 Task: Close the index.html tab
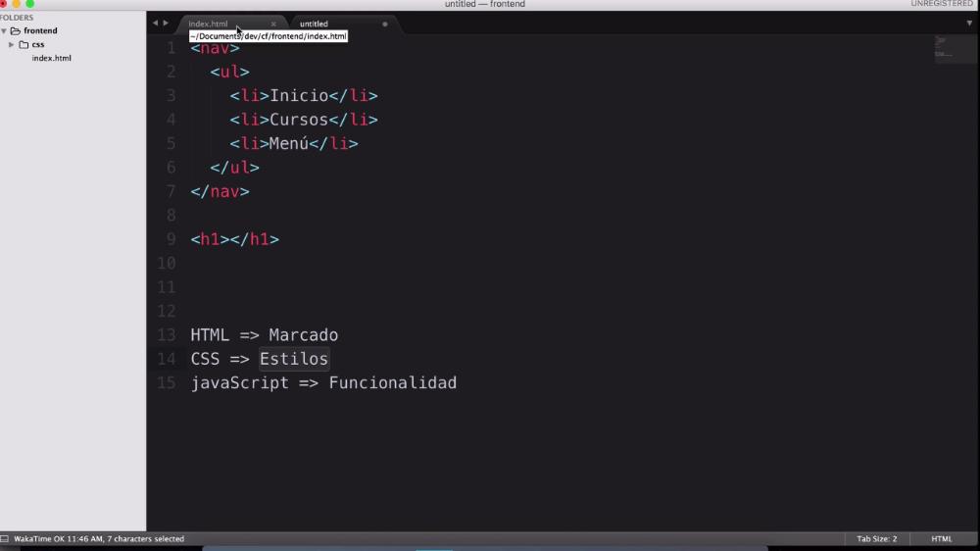pyautogui.click(x=273, y=24)
